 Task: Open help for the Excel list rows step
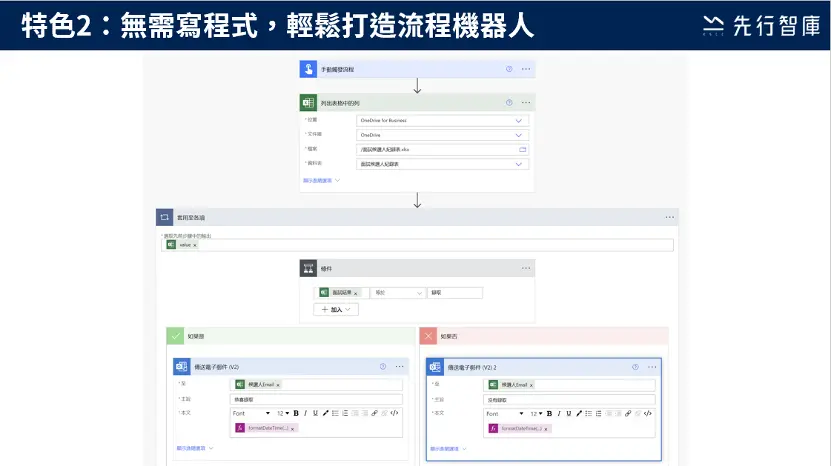tap(509, 102)
